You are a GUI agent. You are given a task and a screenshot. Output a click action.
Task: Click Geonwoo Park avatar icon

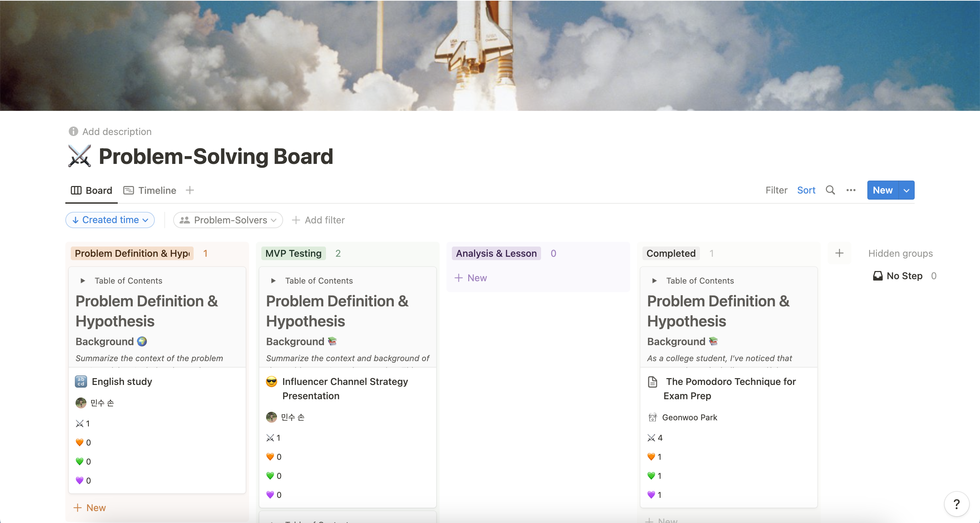point(653,417)
